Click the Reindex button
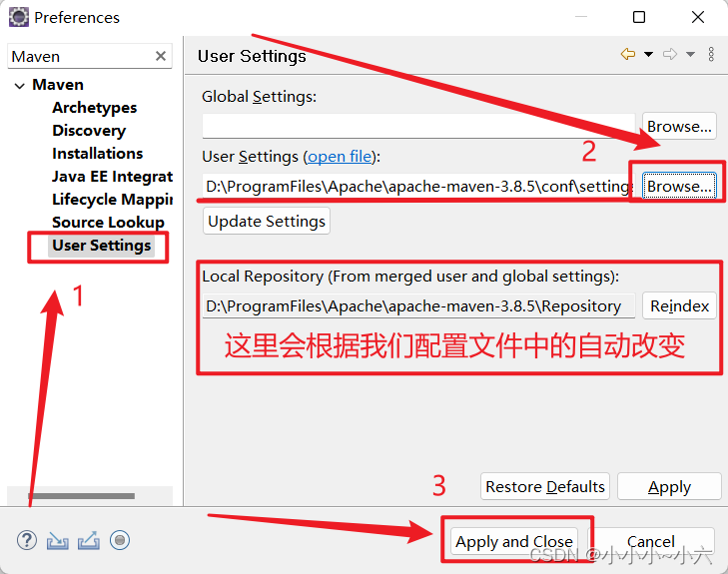Image resolution: width=728 pixels, height=574 pixels. coord(679,305)
